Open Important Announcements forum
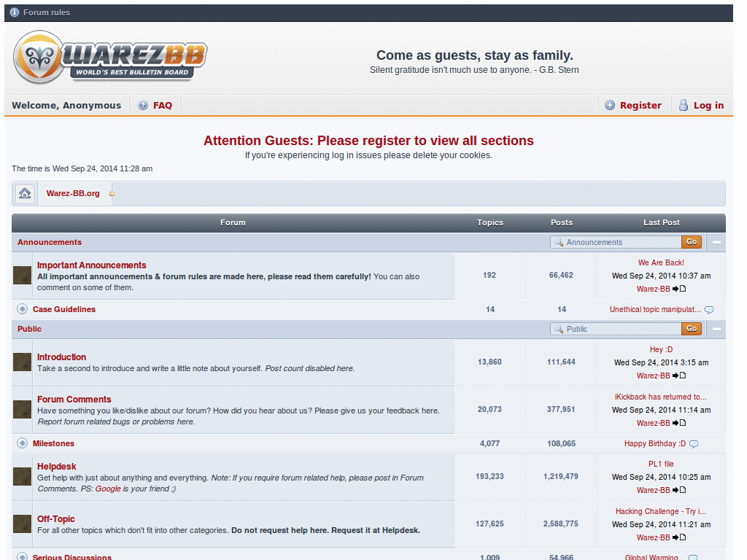 coord(91,265)
